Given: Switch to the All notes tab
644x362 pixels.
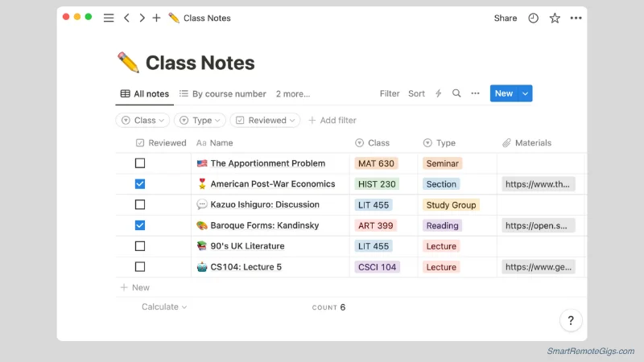Looking at the screenshot, I should 145,94.
